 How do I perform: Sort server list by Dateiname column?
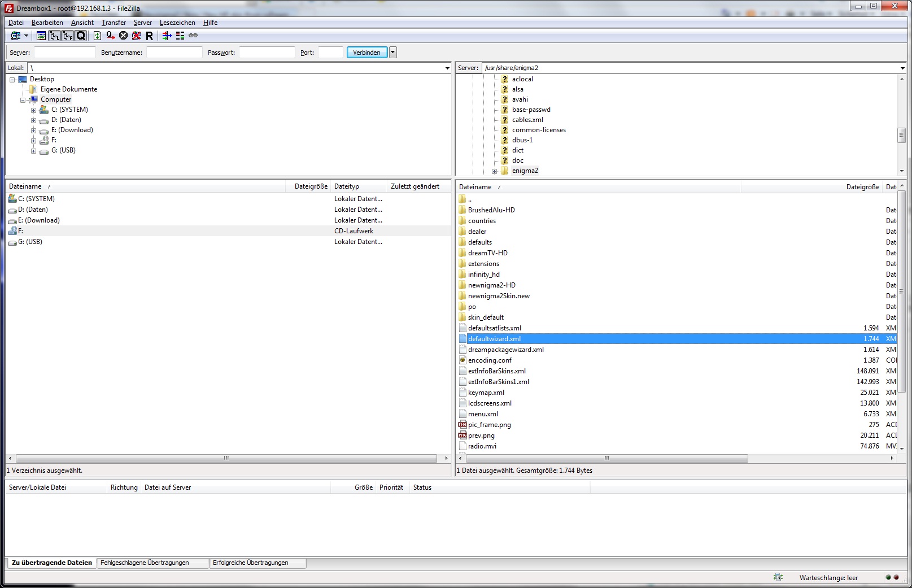(599, 187)
